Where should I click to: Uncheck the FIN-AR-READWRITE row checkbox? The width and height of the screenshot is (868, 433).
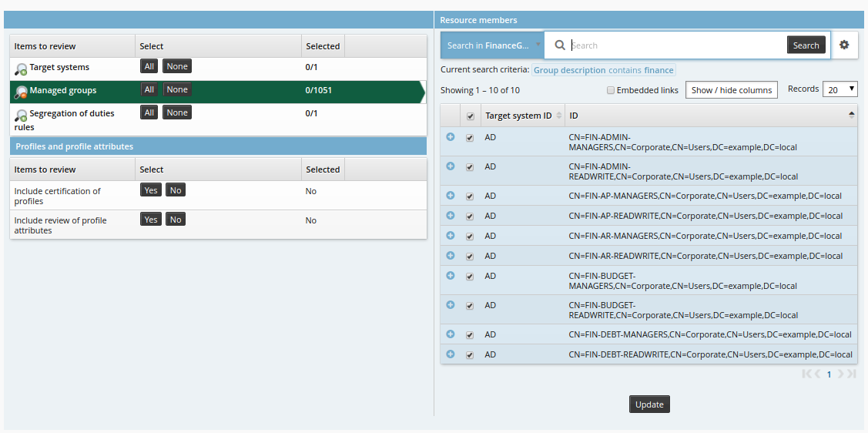click(470, 256)
